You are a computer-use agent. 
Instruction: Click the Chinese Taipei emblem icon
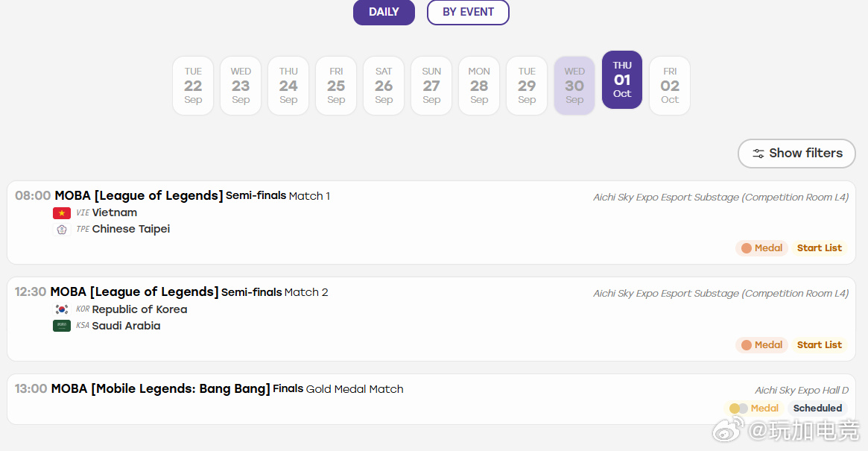click(61, 230)
